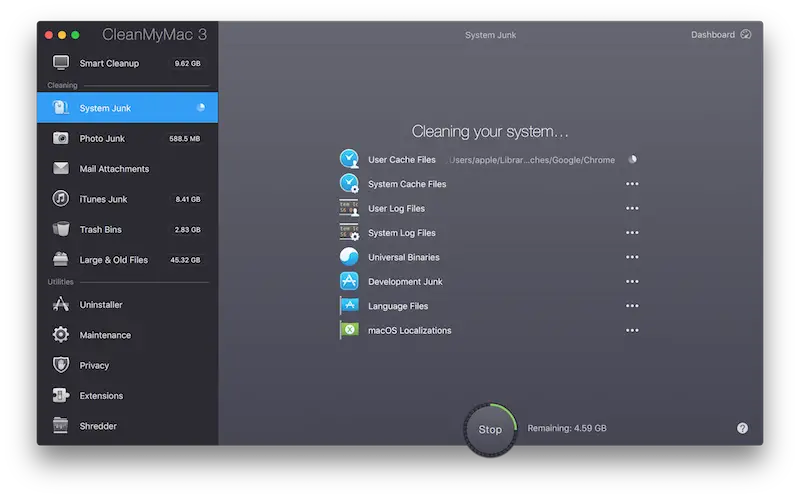Click Development Junk ellipsis status
The width and height of the screenshot is (800, 498).
click(632, 281)
